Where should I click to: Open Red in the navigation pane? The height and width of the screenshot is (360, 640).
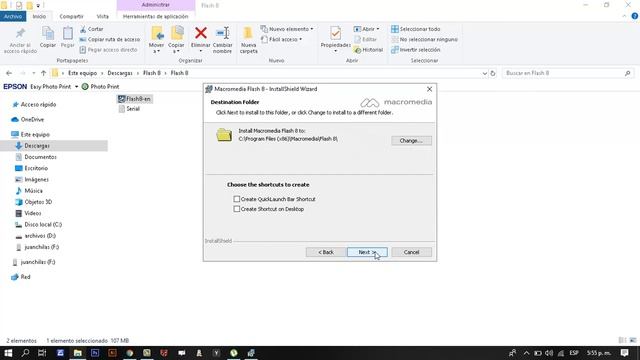(21, 277)
